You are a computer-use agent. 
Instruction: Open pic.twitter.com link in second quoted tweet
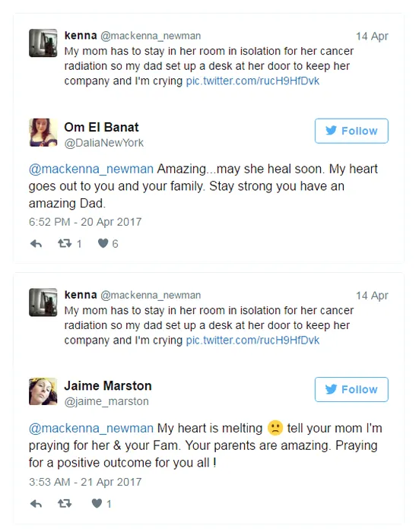pyautogui.click(x=252, y=340)
